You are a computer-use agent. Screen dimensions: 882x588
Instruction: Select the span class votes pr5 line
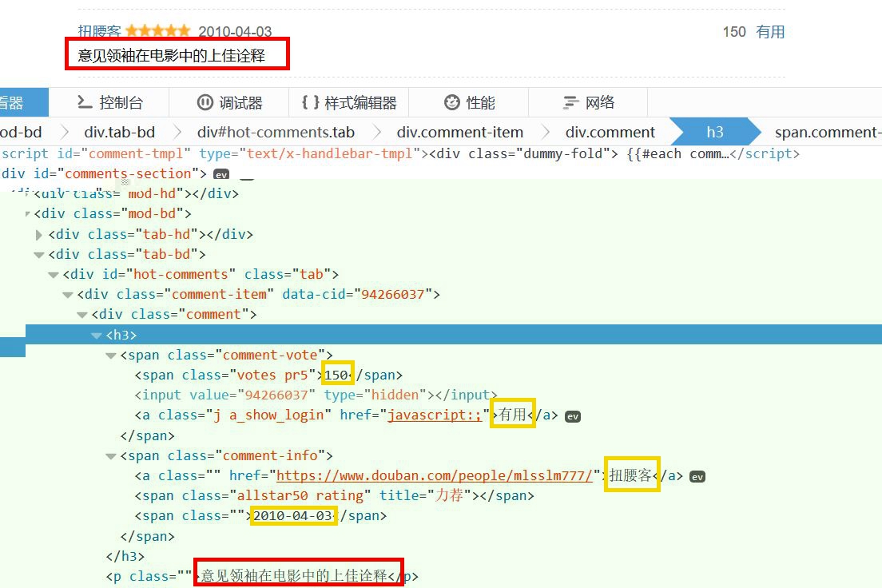269,375
